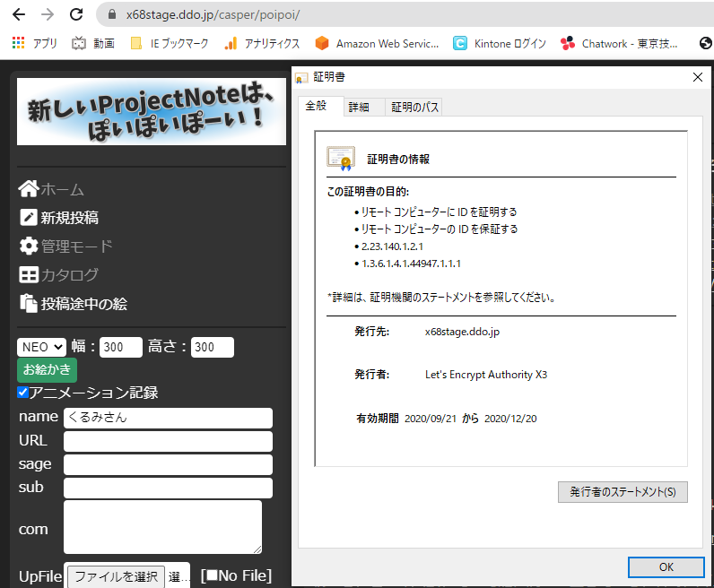Click the browser back arrow
Image resolution: width=714 pixels, height=588 pixels.
[x=19, y=14]
